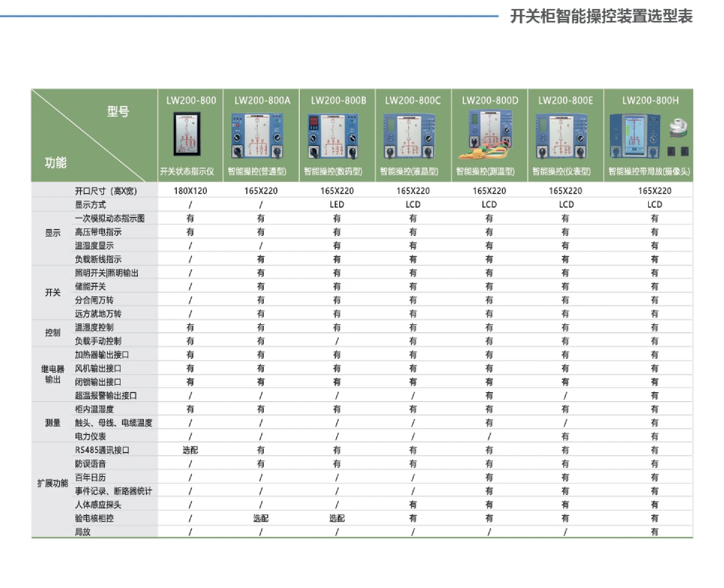Click the LW200-800H column header text
This screenshot has height=588, width=724.
(x=650, y=100)
